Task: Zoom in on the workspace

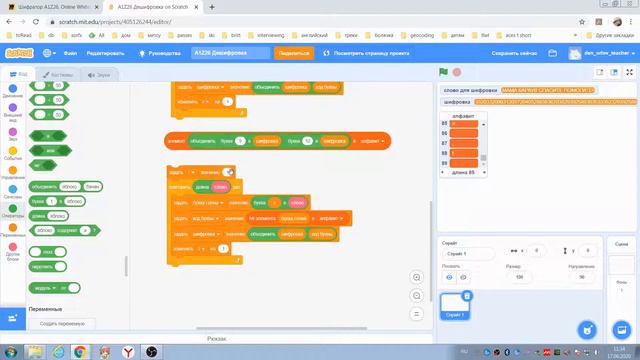Action: (x=416, y=278)
